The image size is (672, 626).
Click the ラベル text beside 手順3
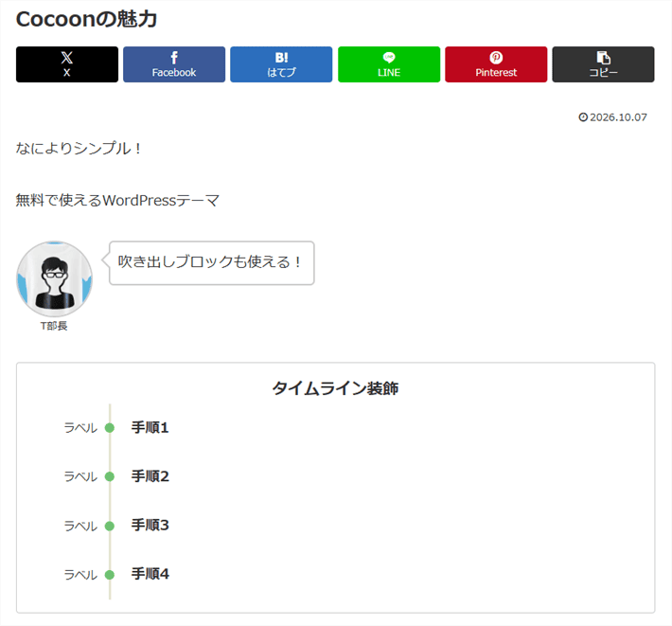[x=80, y=527]
